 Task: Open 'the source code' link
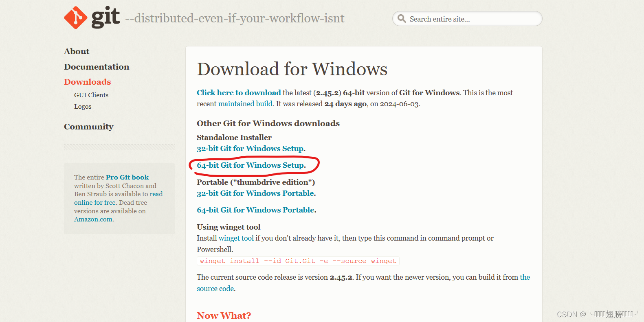tap(525, 277)
